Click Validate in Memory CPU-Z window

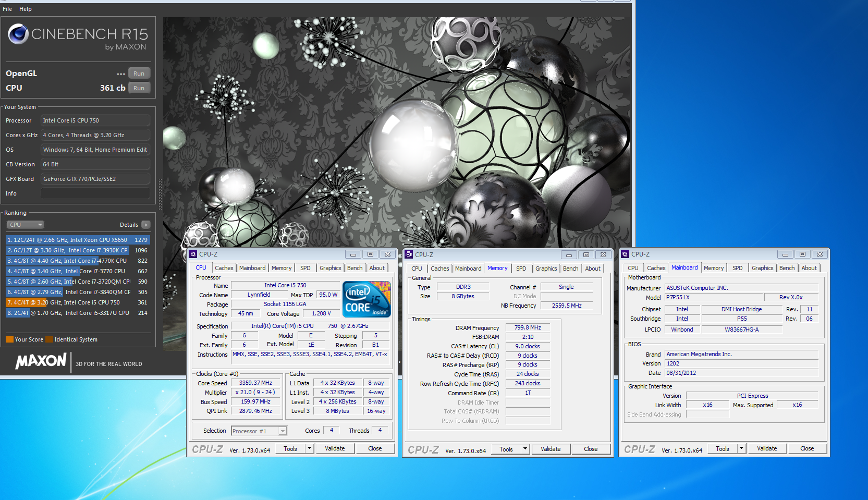pyautogui.click(x=551, y=449)
